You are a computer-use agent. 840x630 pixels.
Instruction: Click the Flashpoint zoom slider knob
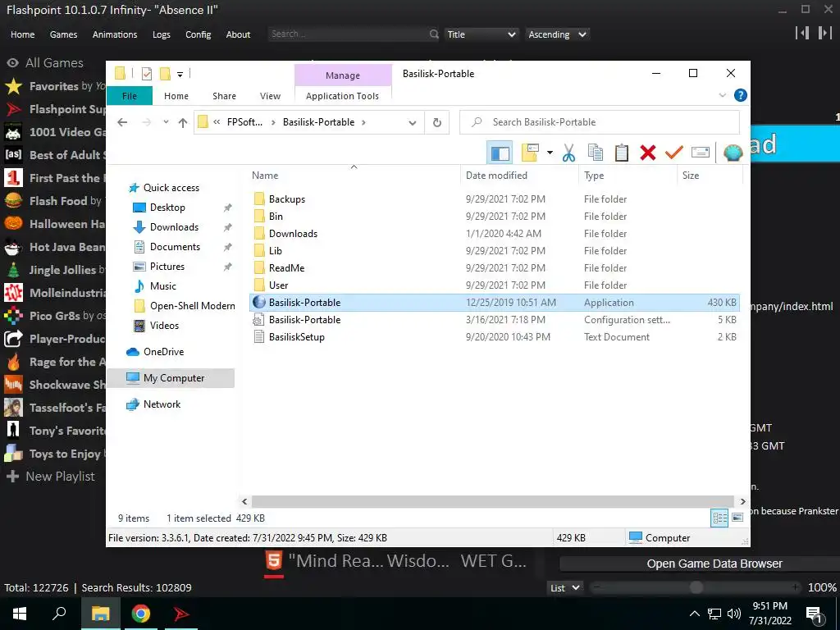696,587
